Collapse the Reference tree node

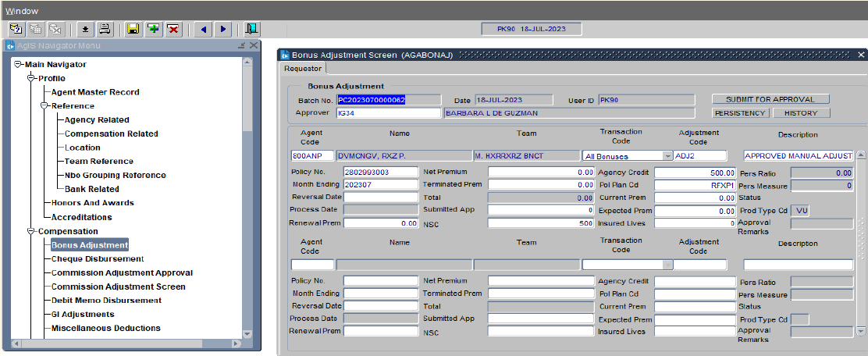(44, 106)
